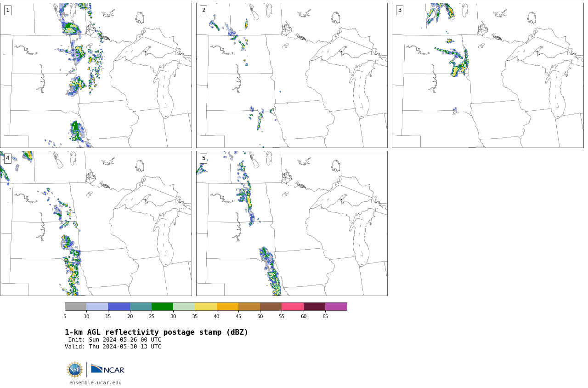Click the tan 45-50 dBZ swatch
588x388 pixels.
coord(249,307)
